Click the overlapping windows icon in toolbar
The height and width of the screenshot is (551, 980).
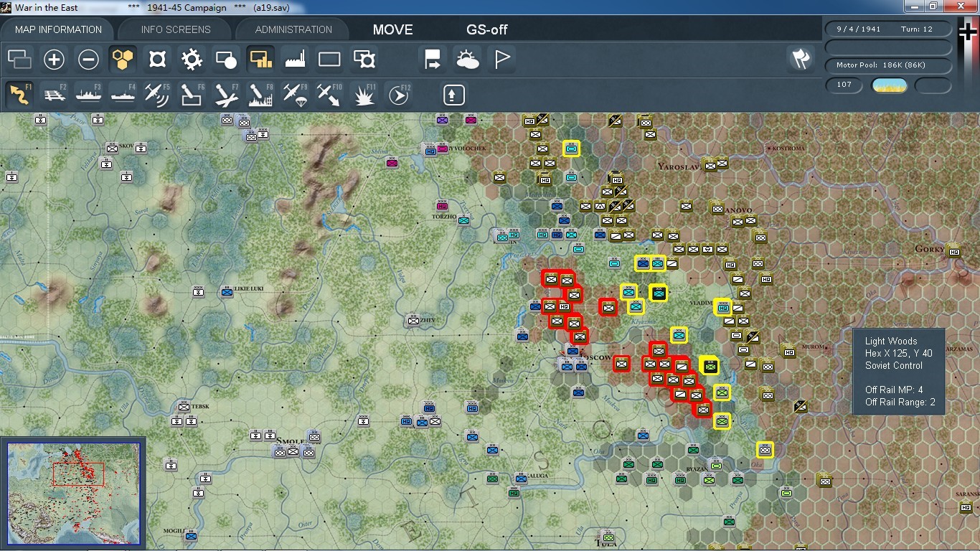[x=19, y=60]
